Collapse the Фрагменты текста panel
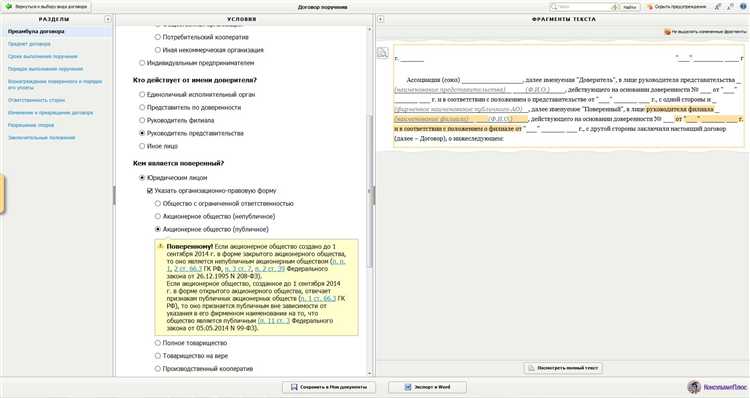This screenshot has height=398, width=750. (x=380, y=19)
